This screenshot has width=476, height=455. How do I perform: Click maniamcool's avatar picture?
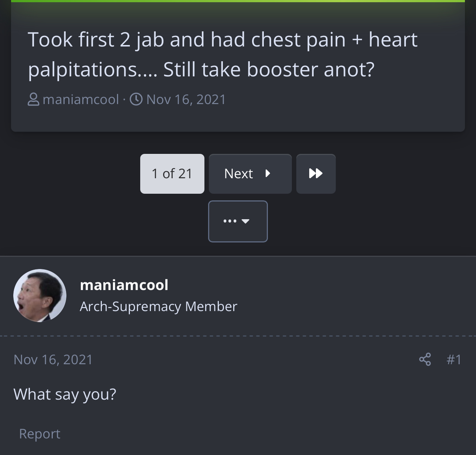(40, 296)
